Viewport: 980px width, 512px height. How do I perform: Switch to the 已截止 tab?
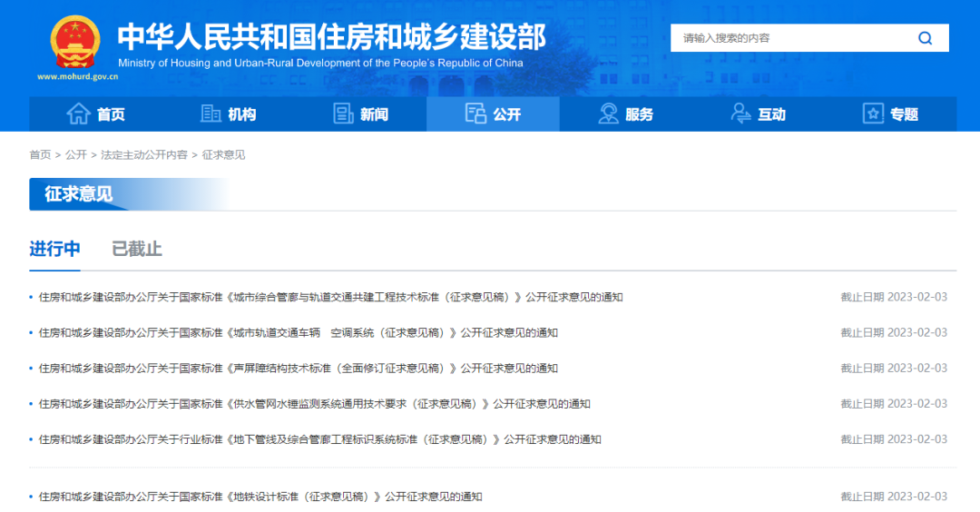coord(137,249)
